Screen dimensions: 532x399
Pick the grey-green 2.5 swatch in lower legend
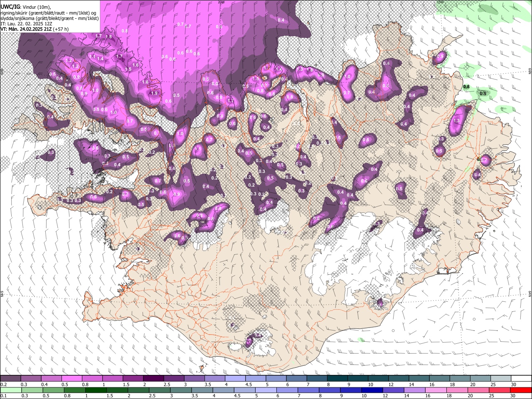[x=160, y=390]
